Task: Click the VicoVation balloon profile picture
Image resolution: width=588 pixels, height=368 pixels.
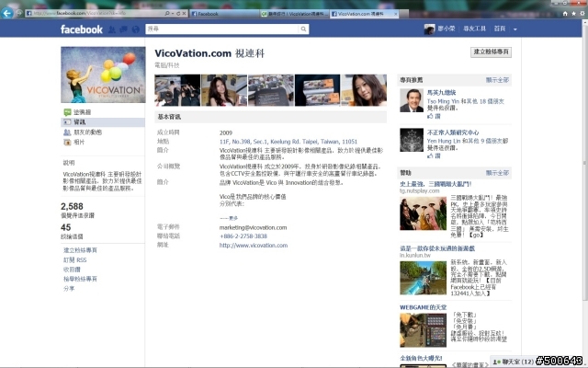Action: tap(103, 75)
